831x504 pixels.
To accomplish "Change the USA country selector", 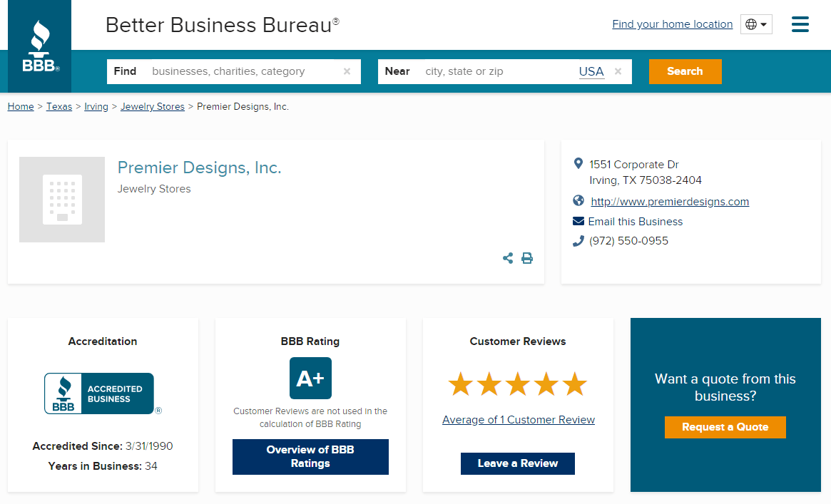I will tap(591, 71).
